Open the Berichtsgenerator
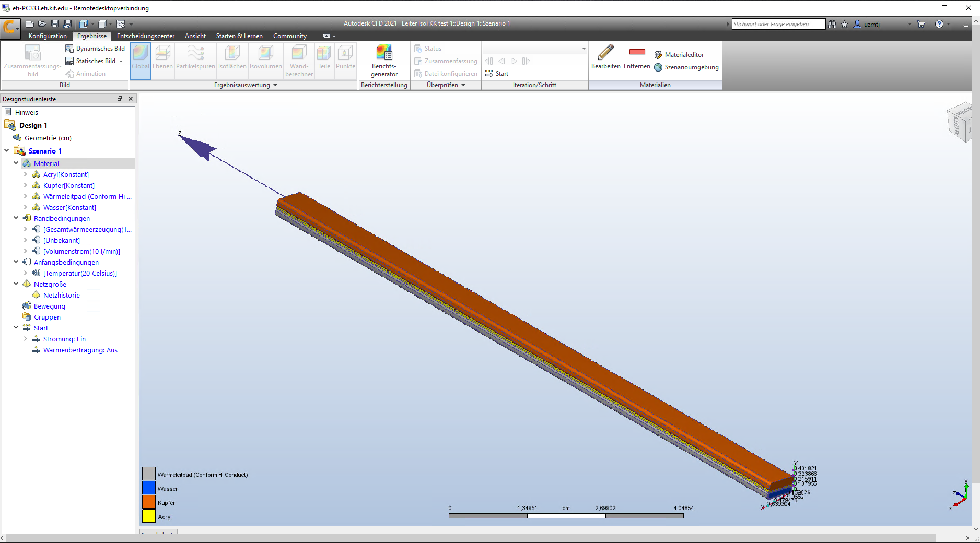 [384, 60]
